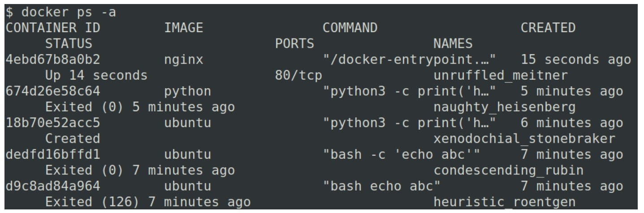Image resolution: width=644 pixels, height=213 pixels.
Task: Click the name naughty_heisenberg
Action: pyautogui.click(x=504, y=107)
